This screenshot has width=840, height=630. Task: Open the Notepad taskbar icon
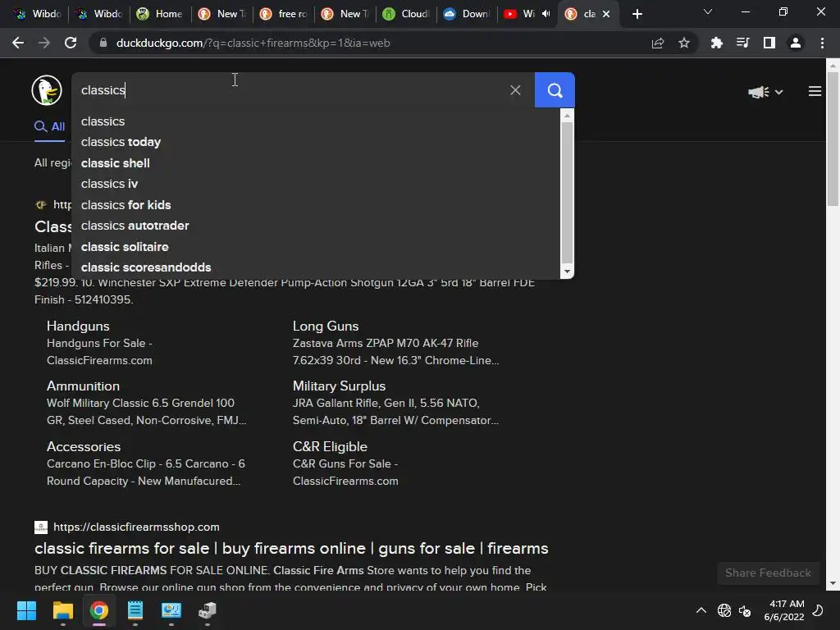coord(135,610)
